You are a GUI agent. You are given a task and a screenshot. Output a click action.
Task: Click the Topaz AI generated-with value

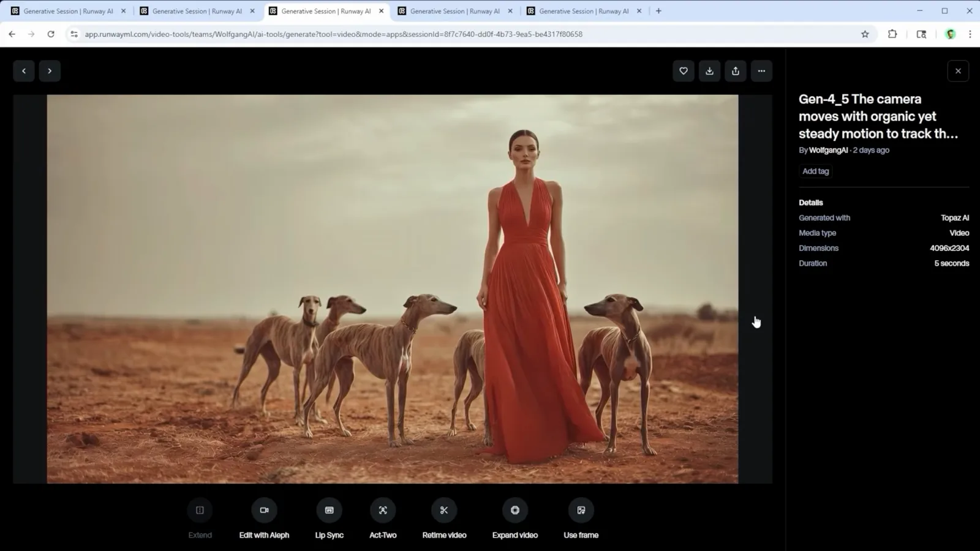(955, 218)
